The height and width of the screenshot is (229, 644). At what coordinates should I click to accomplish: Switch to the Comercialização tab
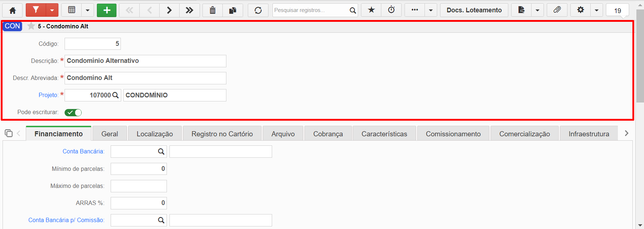pyautogui.click(x=525, y=134)
